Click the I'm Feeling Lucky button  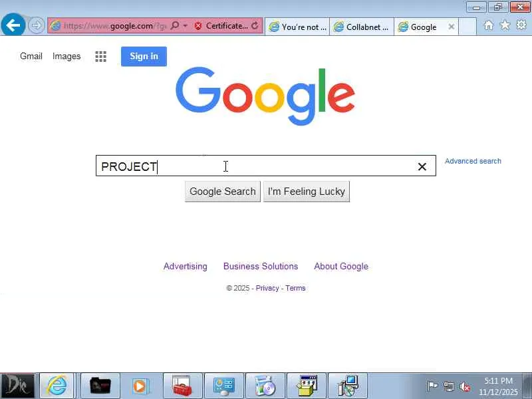point(307,192)
